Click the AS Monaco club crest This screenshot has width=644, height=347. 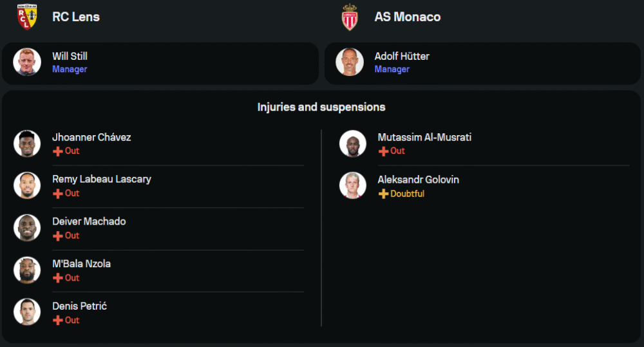point(350,17)
